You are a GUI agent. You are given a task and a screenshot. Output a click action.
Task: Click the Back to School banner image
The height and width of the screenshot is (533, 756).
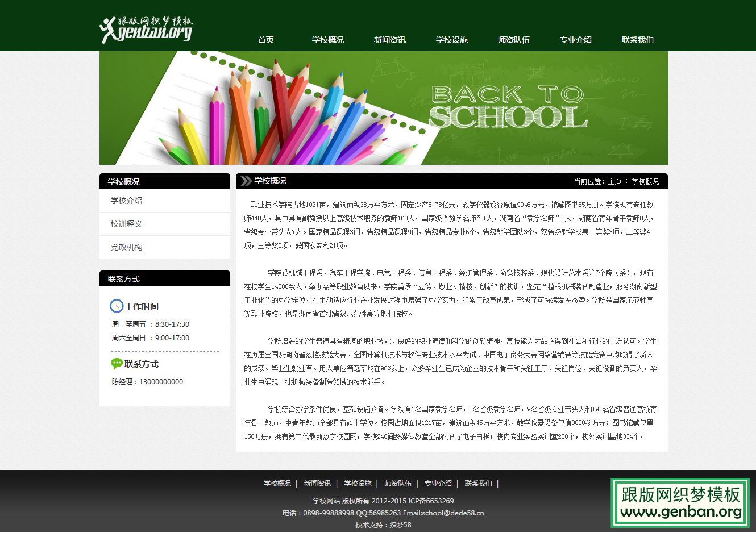384,108
